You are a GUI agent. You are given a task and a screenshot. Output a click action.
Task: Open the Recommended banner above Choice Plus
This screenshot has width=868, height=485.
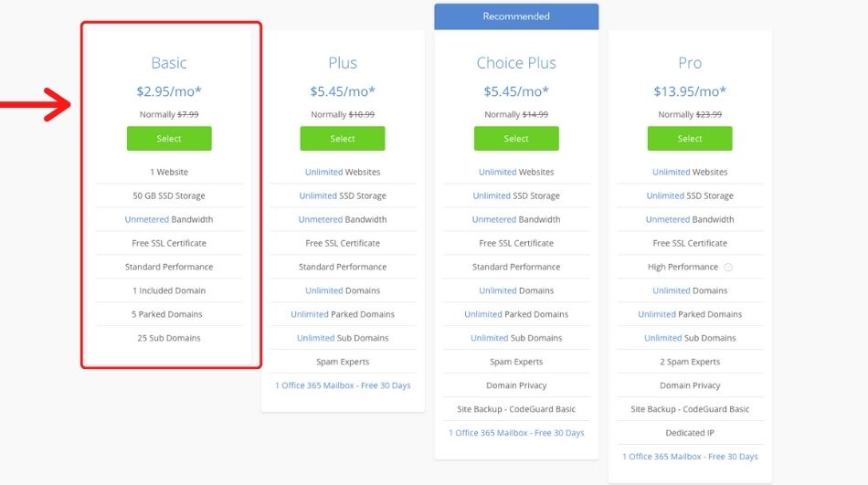[x=516, y=16]
